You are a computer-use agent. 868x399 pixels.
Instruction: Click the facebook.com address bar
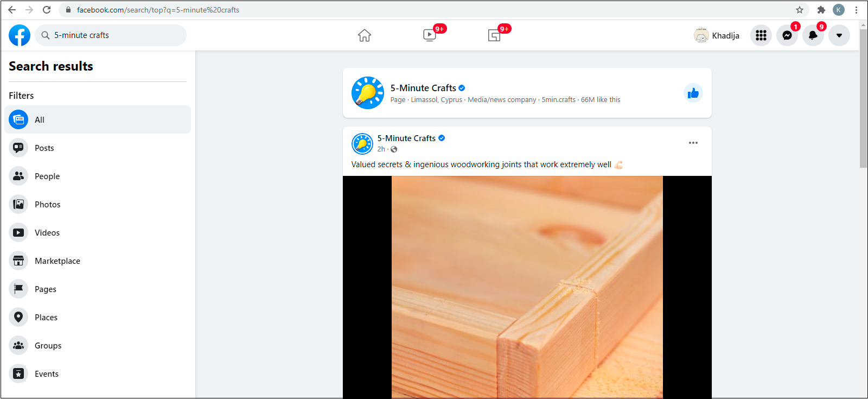click(x=434, y=10)
